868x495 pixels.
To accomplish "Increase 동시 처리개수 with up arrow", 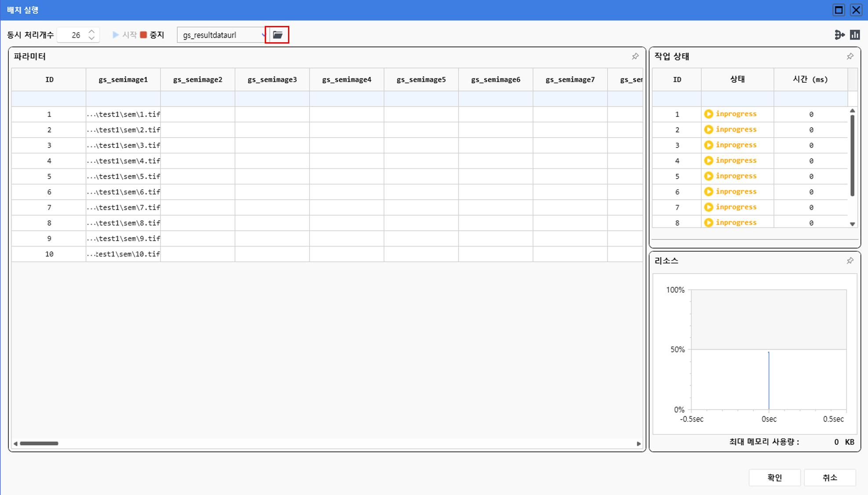I will [x=91, y=32].
